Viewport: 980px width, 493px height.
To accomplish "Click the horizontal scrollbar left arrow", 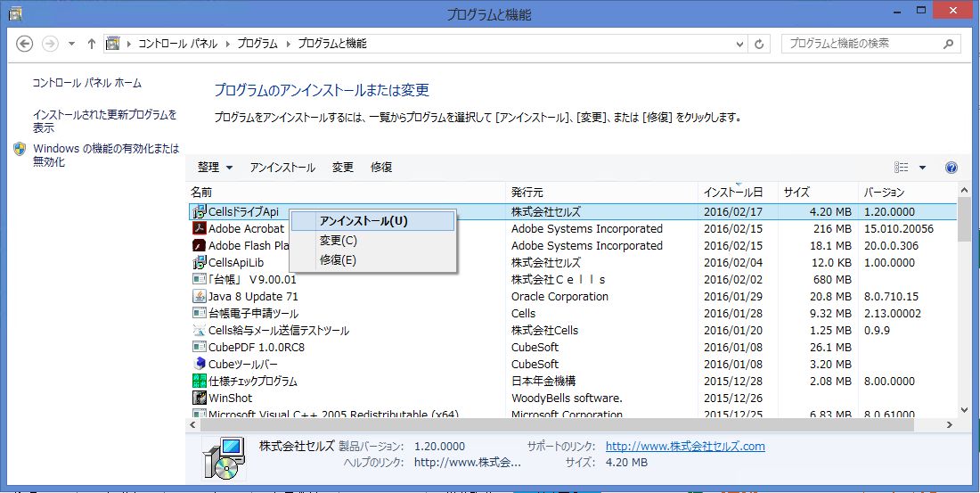I will [193, 425].
